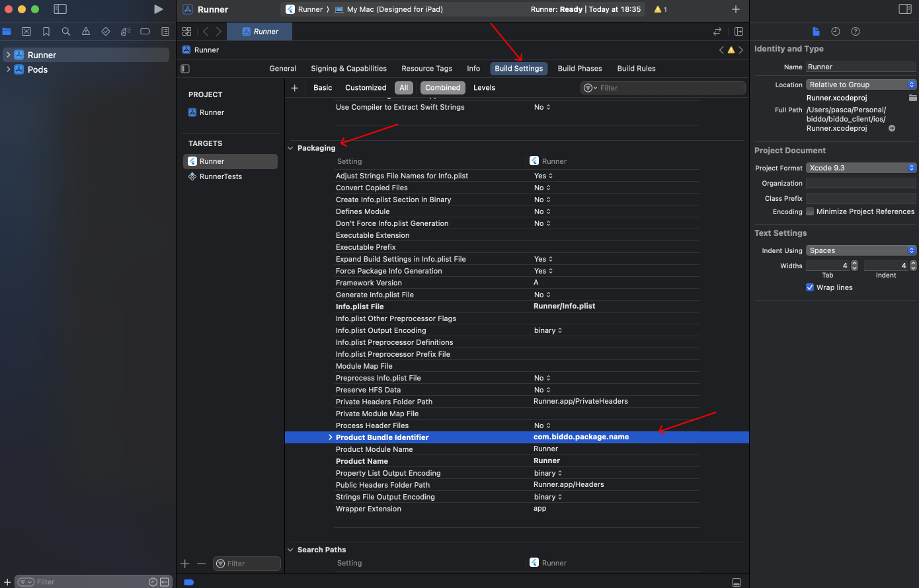Viewport: 919px width, 588px height.
Task: Open the Info tab
Action: point(473,68)
